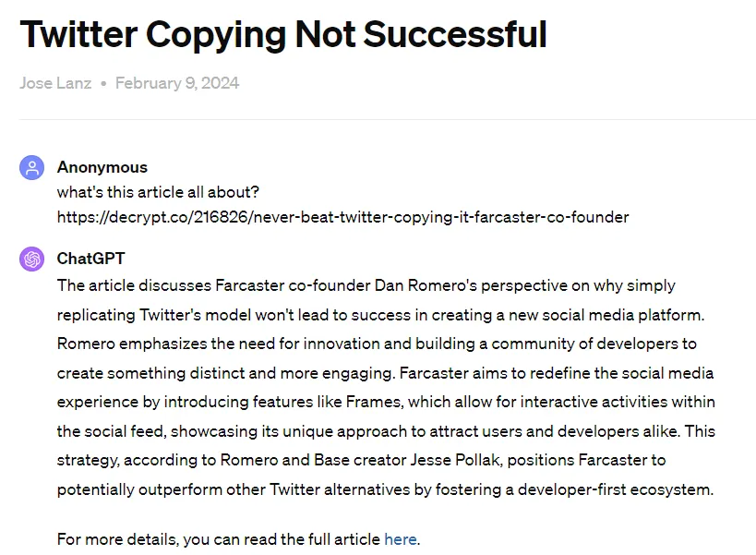
Task: Select author name Jose Lanz
Action: [x=55, y=83]
